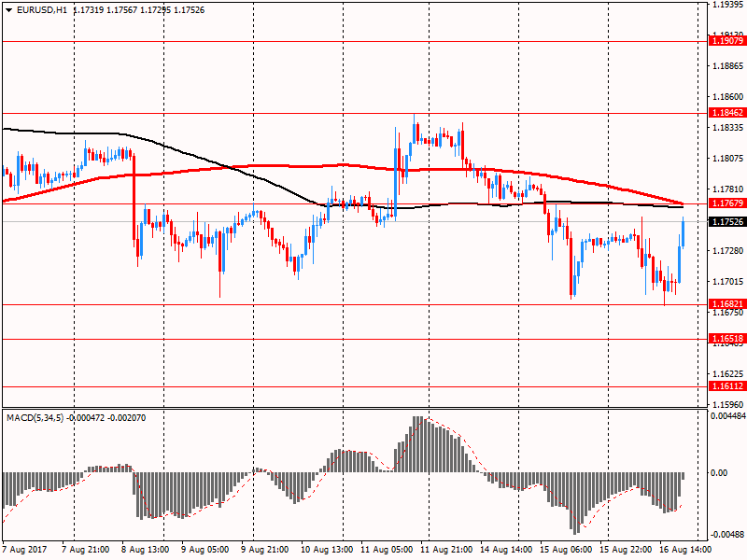This screenshot has width=747, height=560.
Task: Select the high price value 1.17567
Action: point(122,10)
